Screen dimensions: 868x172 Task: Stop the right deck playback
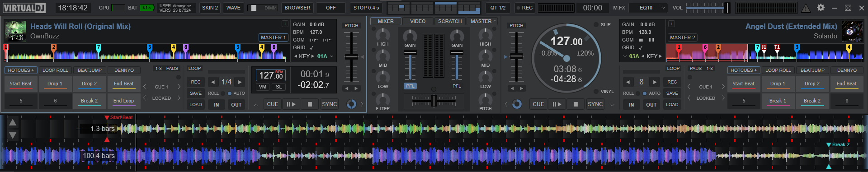(576, 104)
